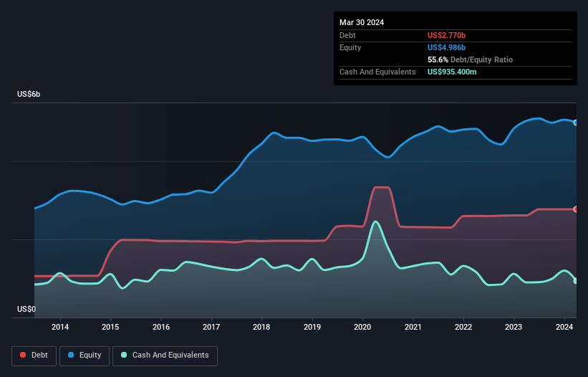
Task: Click the 2020 x-axis label
Action: coord(362,327)
